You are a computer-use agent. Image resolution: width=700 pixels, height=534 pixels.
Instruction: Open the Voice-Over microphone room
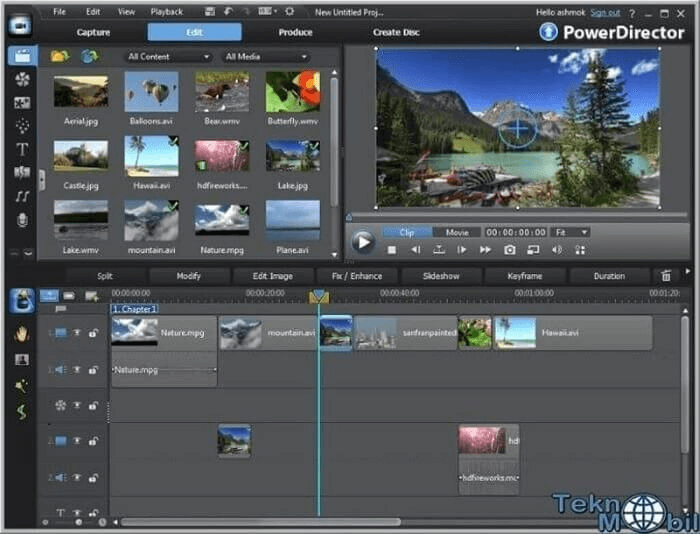point(22,219)
